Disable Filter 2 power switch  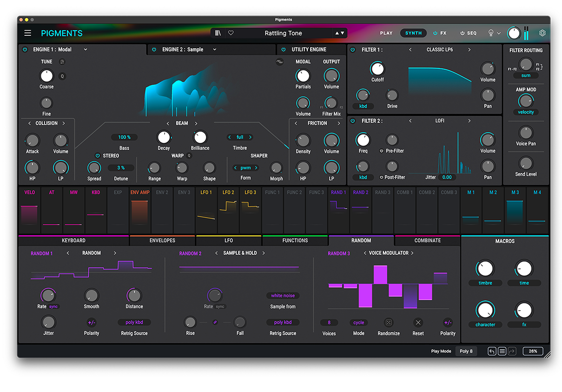pyautogui.click(x=352, y=121)
